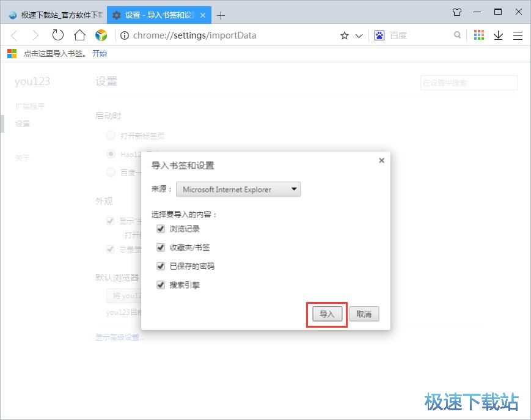Reload the page with the refresh icon
531x420 pixels.
pos(58,35)
